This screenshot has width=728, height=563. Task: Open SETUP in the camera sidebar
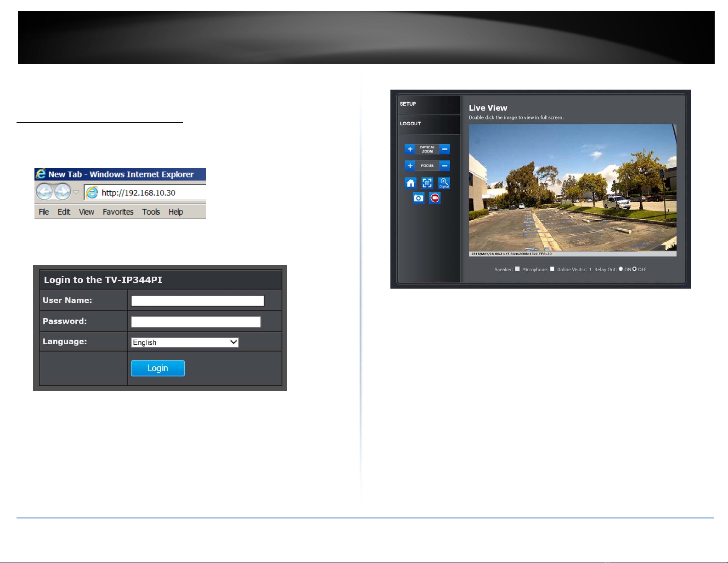tap(408, 104)
